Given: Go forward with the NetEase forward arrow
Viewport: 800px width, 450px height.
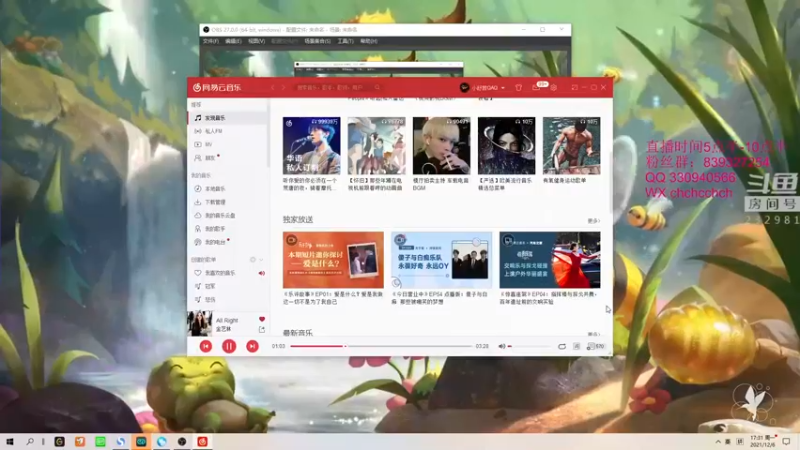Looking at the screenshot, I should 283,88.
